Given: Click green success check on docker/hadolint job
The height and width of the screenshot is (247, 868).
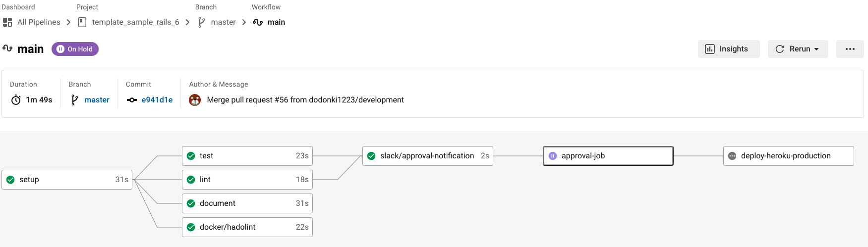Looking at the screenshot, I should [x=191, y=227].
